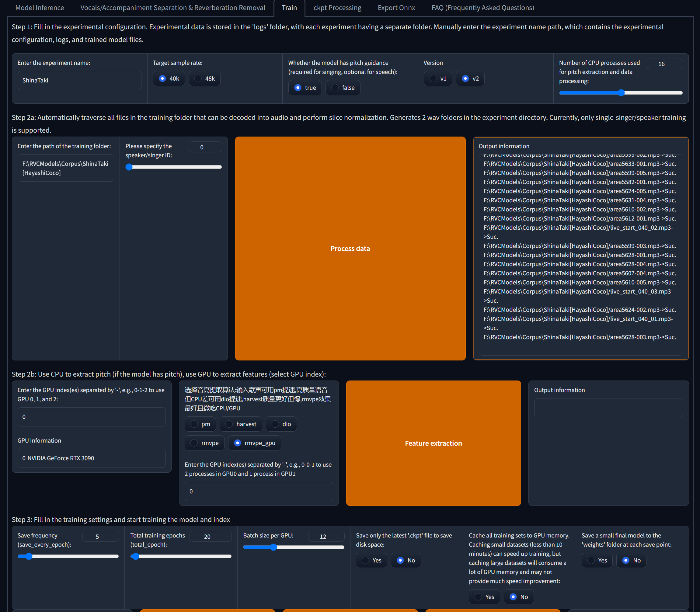This screenshot has height=612, width=700.
Task: Click the Feature extraction button
Action: pos(433,443)
